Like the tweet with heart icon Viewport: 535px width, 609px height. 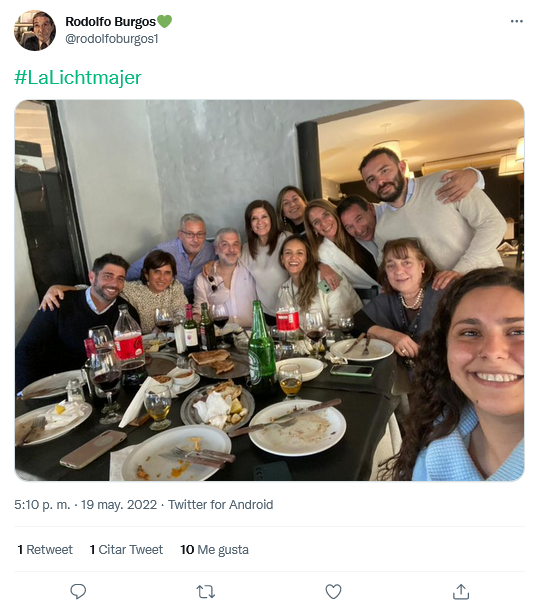pyautogui.click(x=333, y=592)
